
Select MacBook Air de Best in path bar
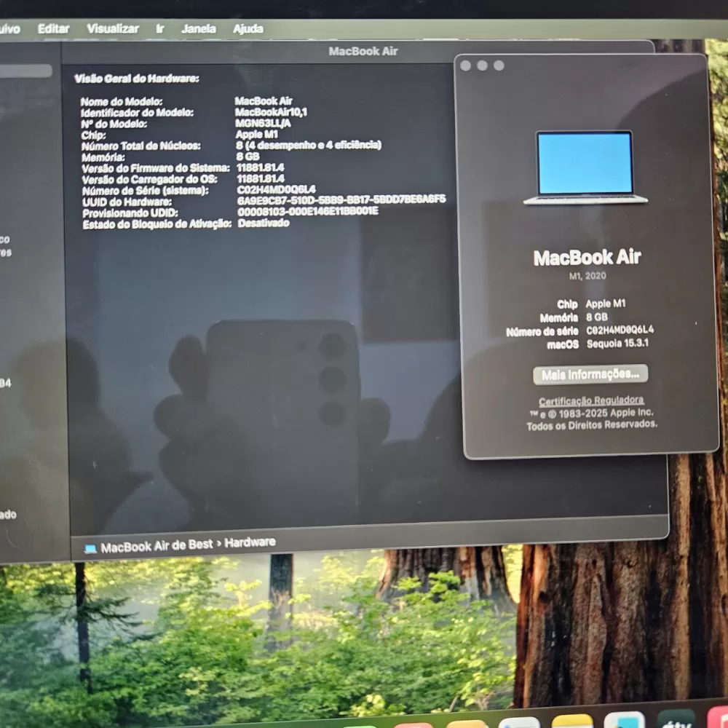(x=157, y=547)
